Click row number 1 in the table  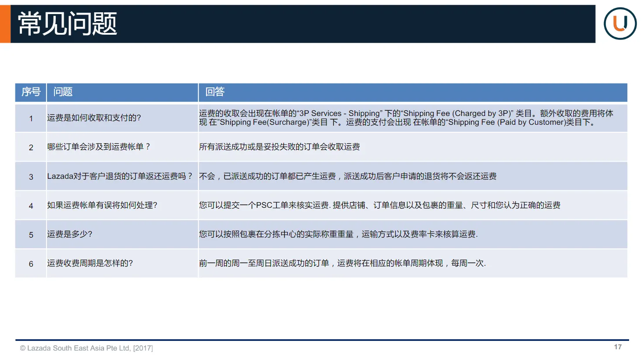click(x=30, y=118)
